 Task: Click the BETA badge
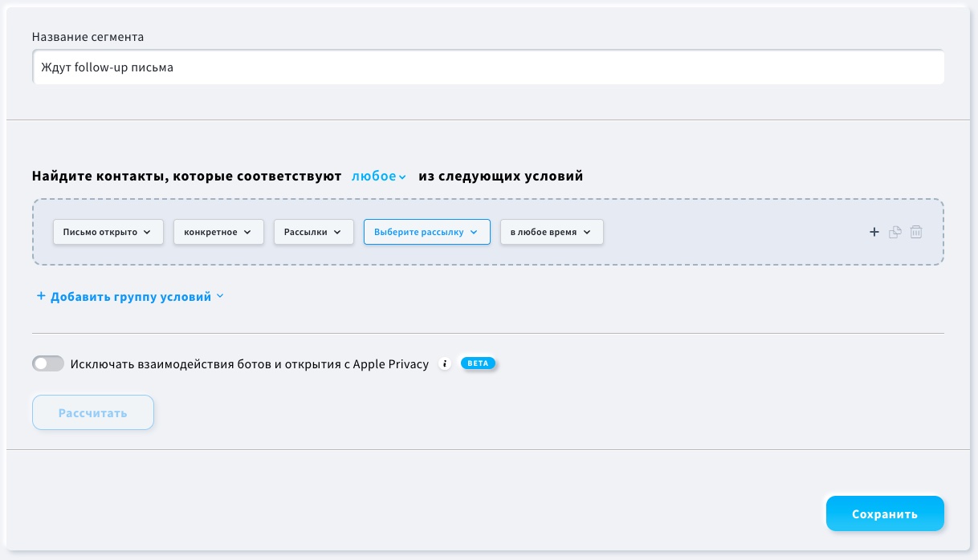pyautogui.click(x=478, y=363)
